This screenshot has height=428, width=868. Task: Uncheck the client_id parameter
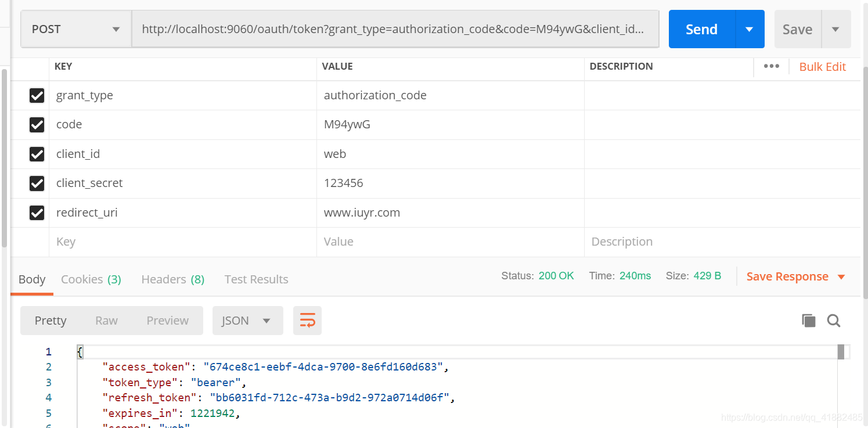point(37,154)
